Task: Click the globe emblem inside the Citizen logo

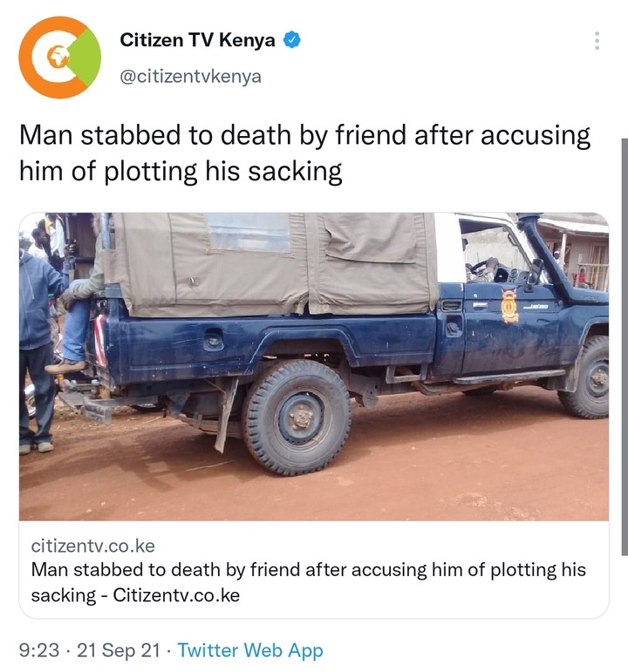Action: (x=58, y=57)
